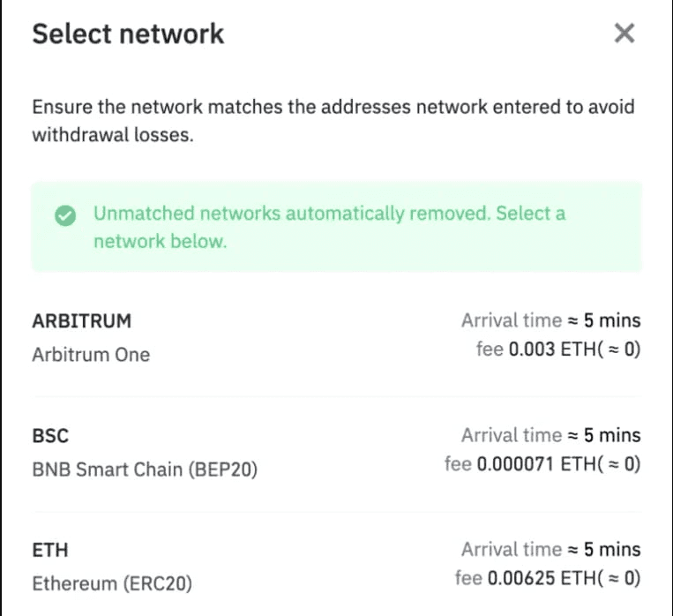Screen dimensions: 673x616
Task: Select the ARBITRUM network heading
Action: point(81,320)
